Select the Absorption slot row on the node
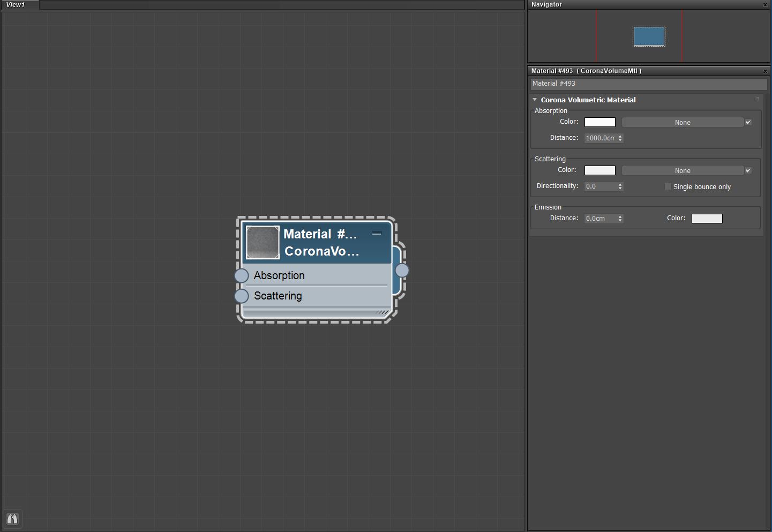Viewport: 772px width, 532px height. [316, 275]
